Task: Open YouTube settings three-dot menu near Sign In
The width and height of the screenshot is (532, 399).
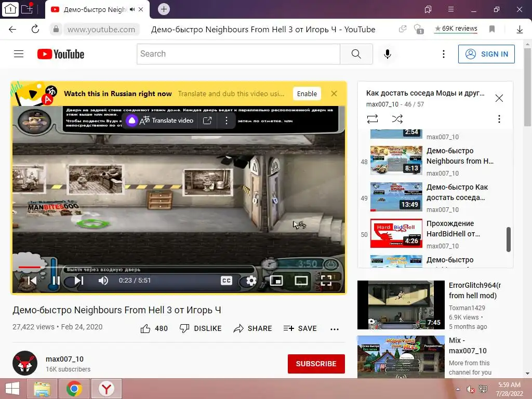Action: tap(444, 54)
